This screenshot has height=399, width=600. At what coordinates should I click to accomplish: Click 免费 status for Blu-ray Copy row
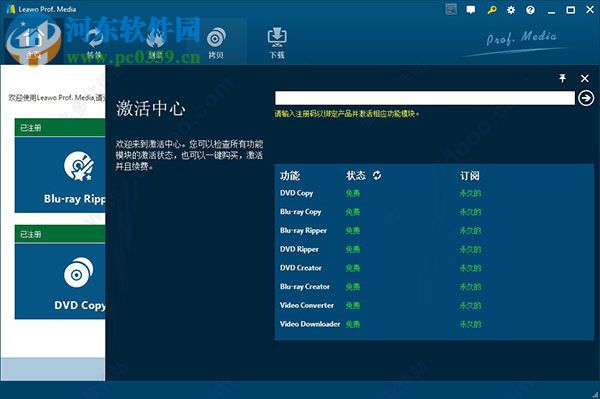click(353, 212)
